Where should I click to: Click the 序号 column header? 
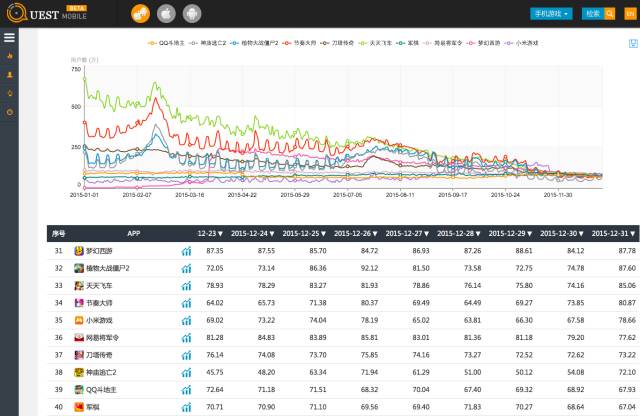[x=58, y=234]
